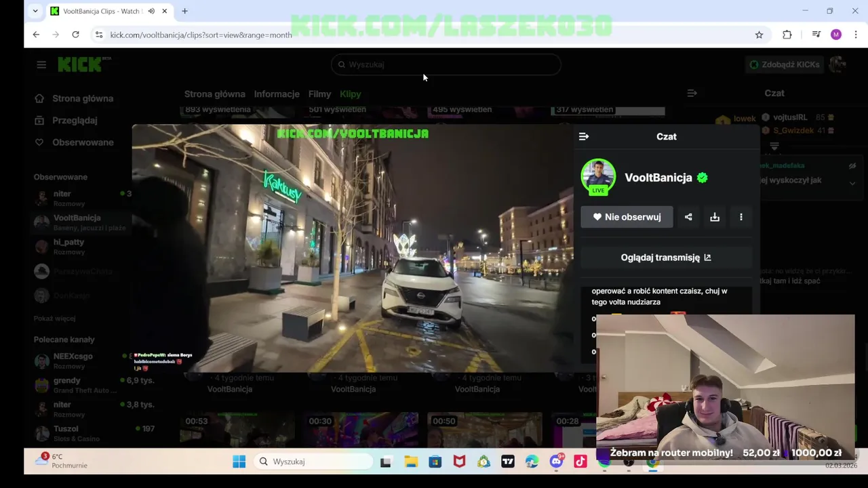Image resolution: width=868 pixels, height=488 pixels.
Task: Open Chrome three-dot menu
Action: click(x=856, y=35)
